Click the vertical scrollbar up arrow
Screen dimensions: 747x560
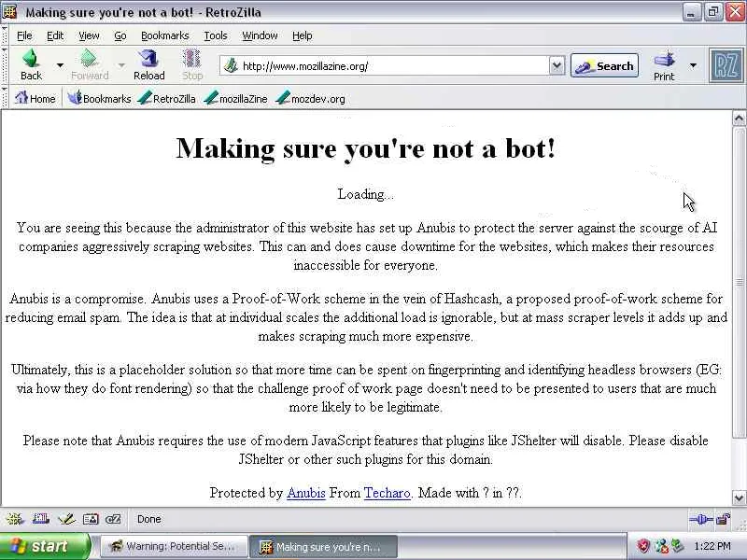click(739, 119)
